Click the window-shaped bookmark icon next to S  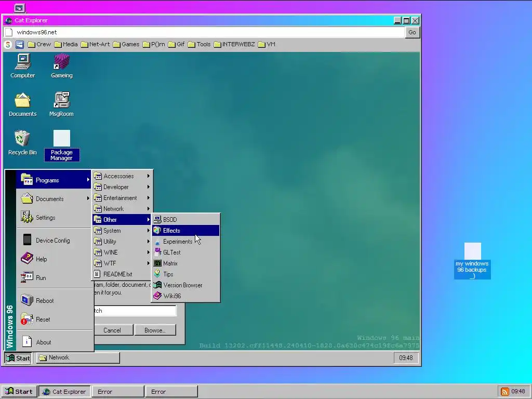click(20, 45)
